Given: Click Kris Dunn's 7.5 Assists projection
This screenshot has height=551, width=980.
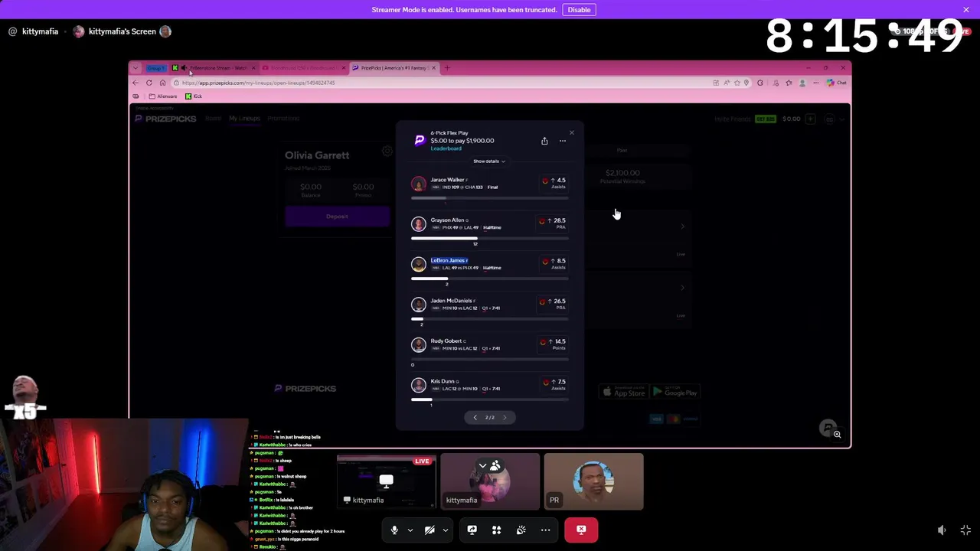Looking at the screenshot, I should click(x=554, y=384).
